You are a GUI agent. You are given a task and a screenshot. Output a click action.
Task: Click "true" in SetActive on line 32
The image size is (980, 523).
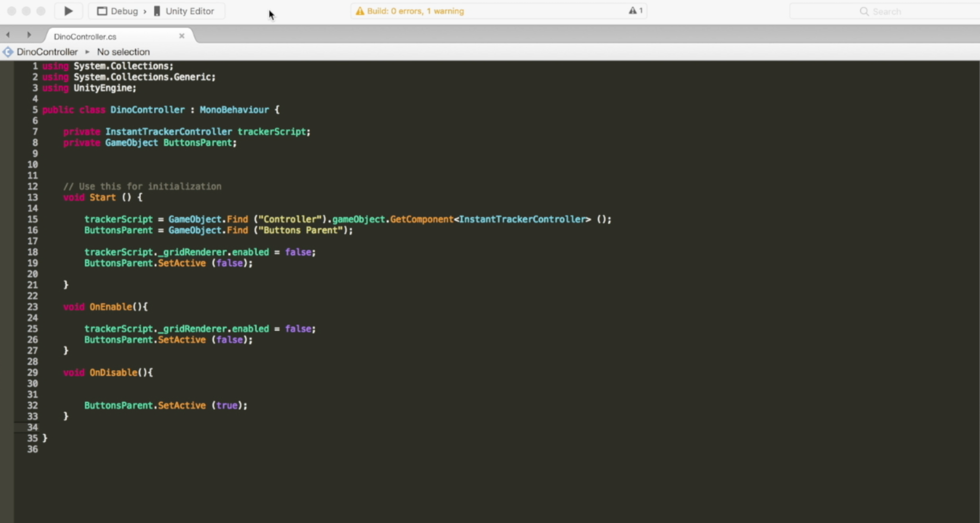click(x=227, y=405)
